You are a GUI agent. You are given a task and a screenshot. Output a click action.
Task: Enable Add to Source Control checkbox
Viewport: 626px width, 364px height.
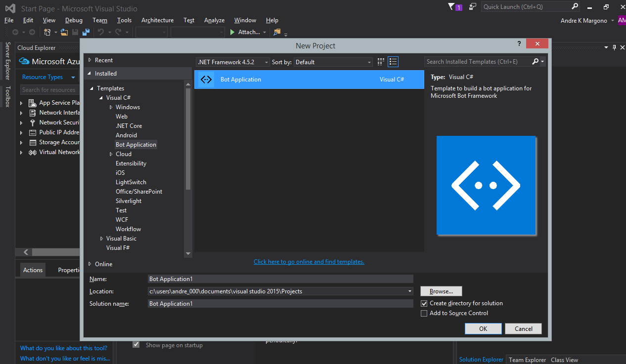tap(424, 313)
